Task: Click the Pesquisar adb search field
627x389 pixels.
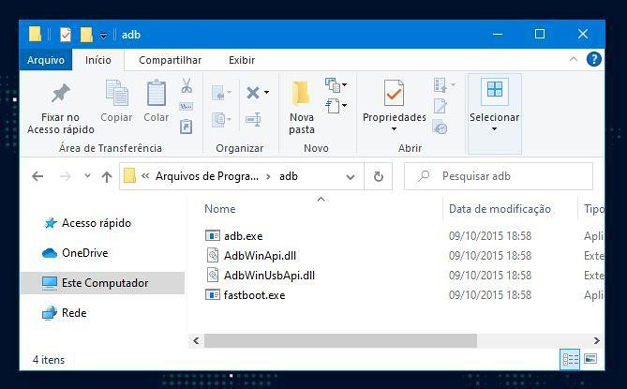Action: [498, 176]
